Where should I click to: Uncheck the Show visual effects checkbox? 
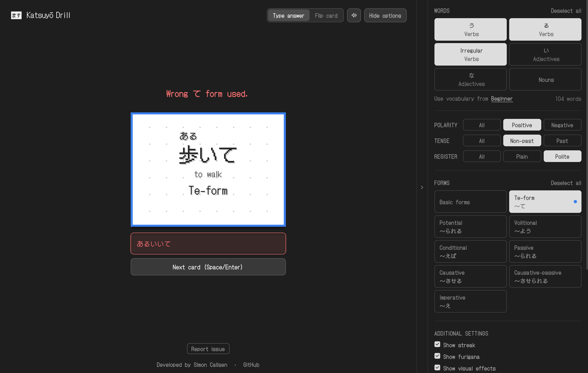(437, 368)
